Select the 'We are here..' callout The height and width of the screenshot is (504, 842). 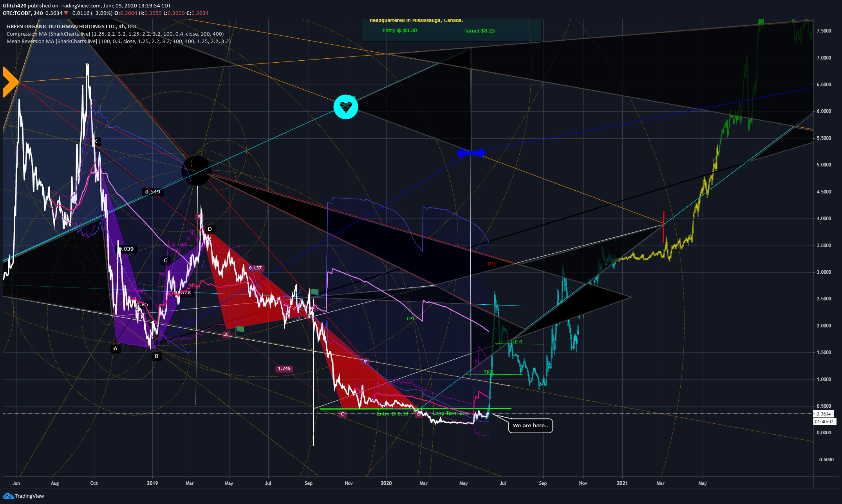530,426
